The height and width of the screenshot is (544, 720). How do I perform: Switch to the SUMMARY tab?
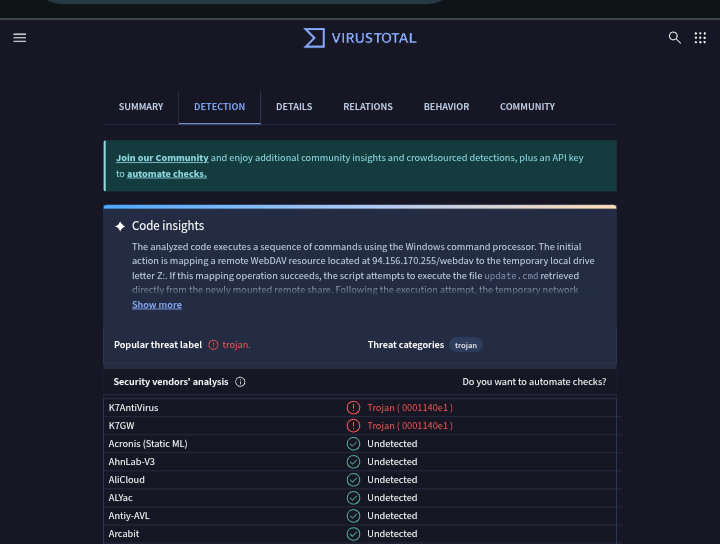coord(141,107)
